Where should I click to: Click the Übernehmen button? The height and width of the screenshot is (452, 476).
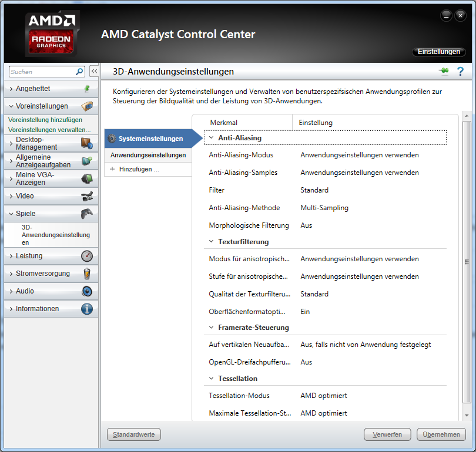pos(441,434)
